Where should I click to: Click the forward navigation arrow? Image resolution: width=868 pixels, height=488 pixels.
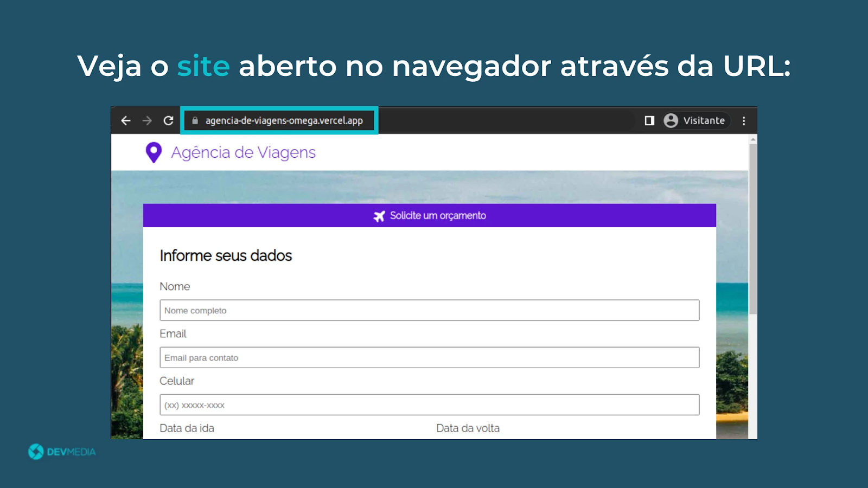[x=146, y=120]
